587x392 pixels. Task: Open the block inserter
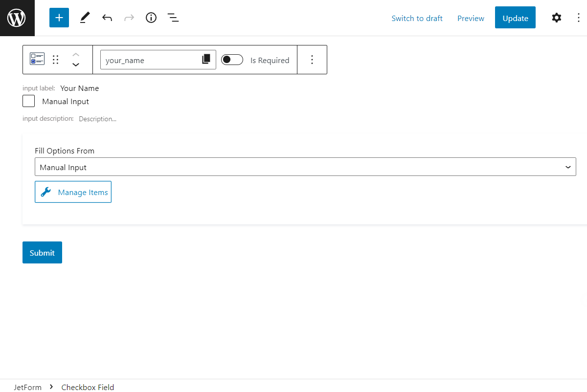pos(59,18)
